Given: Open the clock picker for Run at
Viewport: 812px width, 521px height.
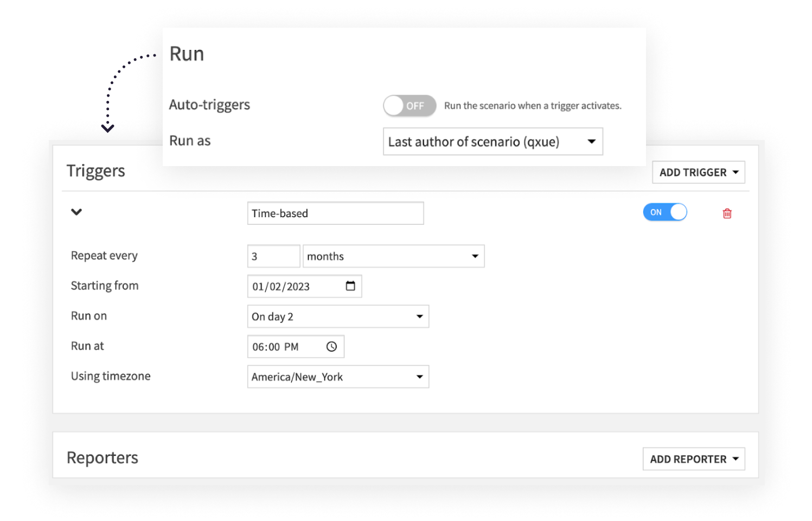Looking at the screenshot, I should [x=331, y=347].
